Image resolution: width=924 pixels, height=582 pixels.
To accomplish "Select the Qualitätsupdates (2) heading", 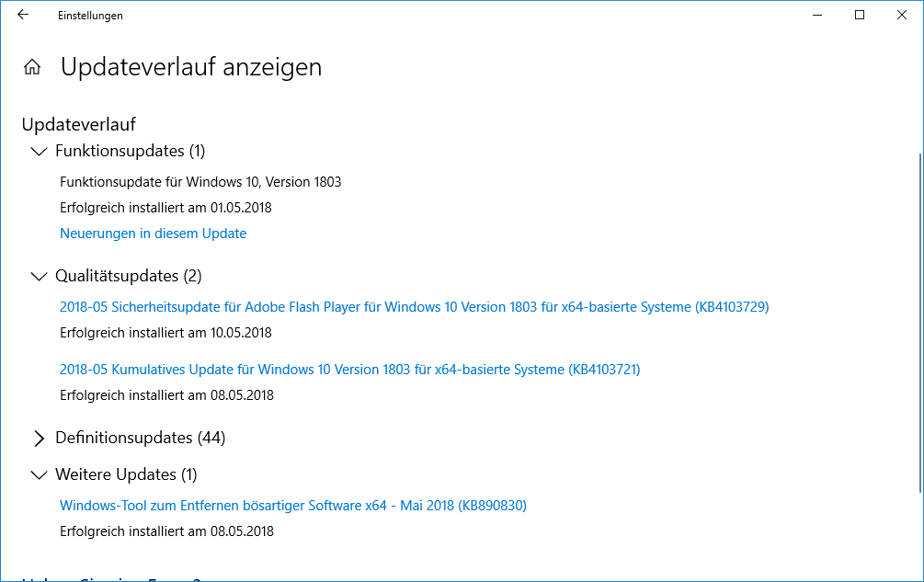I will coord(129,276).
